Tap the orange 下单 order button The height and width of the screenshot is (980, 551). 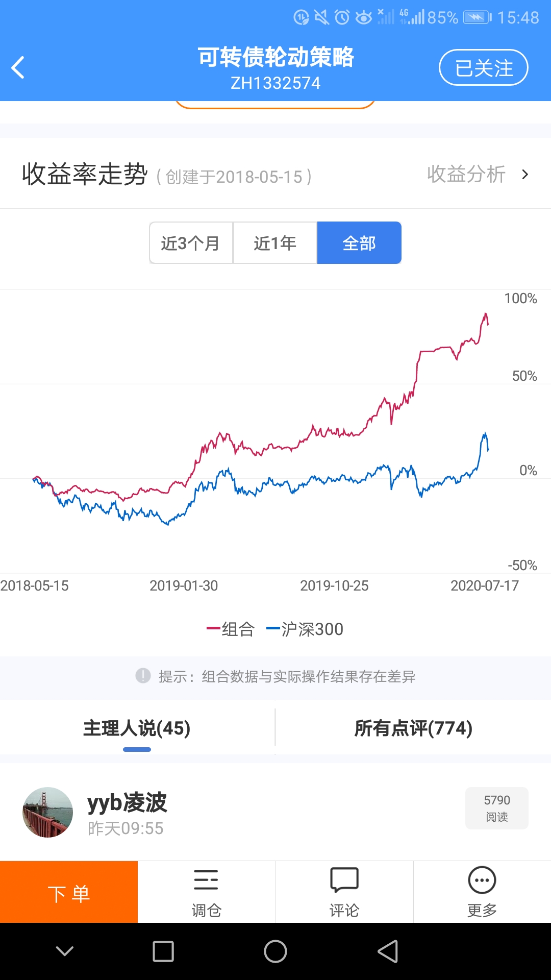(x=69, y=892)
